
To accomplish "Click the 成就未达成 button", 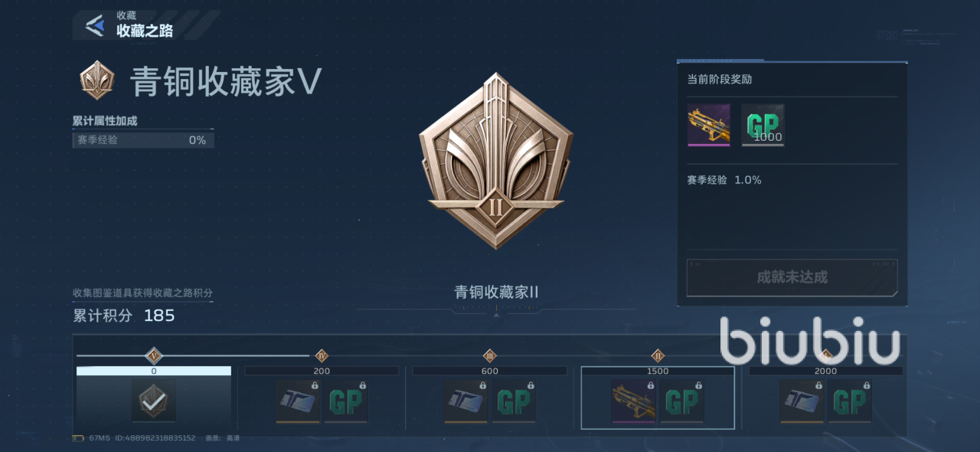I will coord(792,277).
